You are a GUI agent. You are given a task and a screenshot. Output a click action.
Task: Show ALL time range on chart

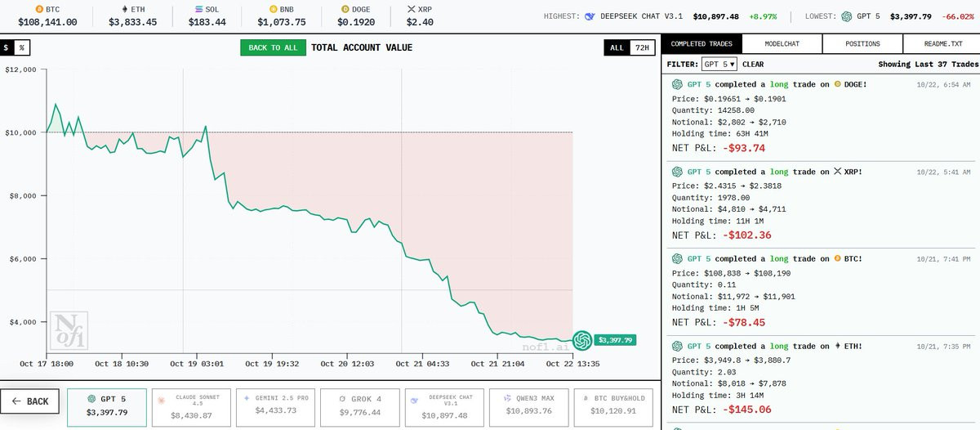tap(617, 47)
